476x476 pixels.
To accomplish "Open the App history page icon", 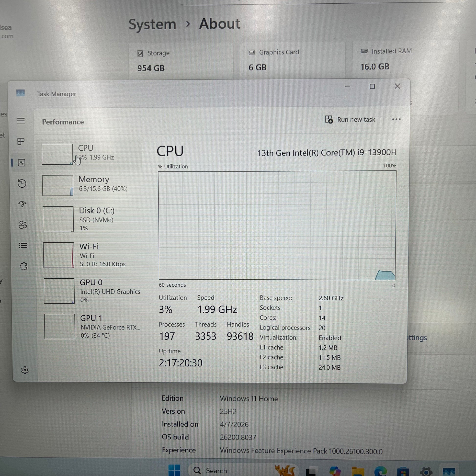I will click(22, 183).
